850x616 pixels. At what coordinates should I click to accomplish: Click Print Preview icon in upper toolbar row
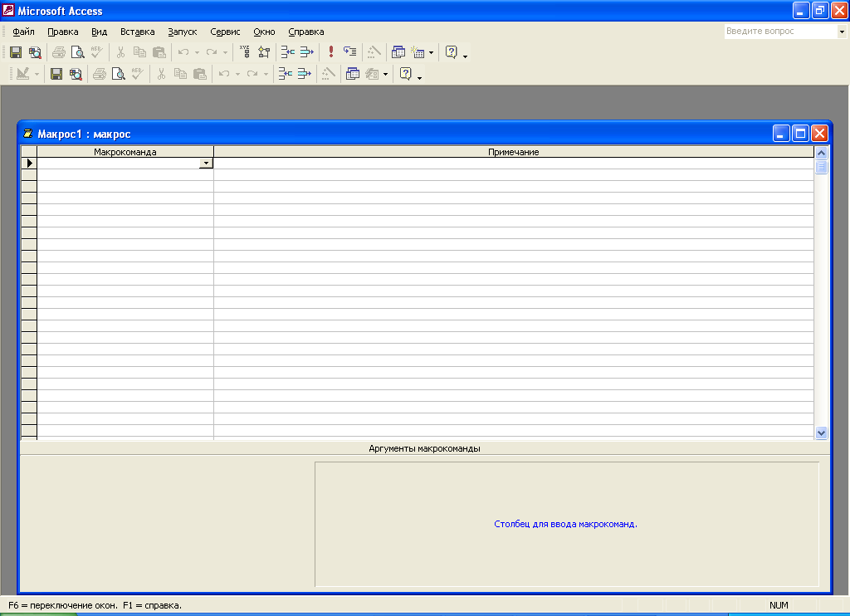78,52
